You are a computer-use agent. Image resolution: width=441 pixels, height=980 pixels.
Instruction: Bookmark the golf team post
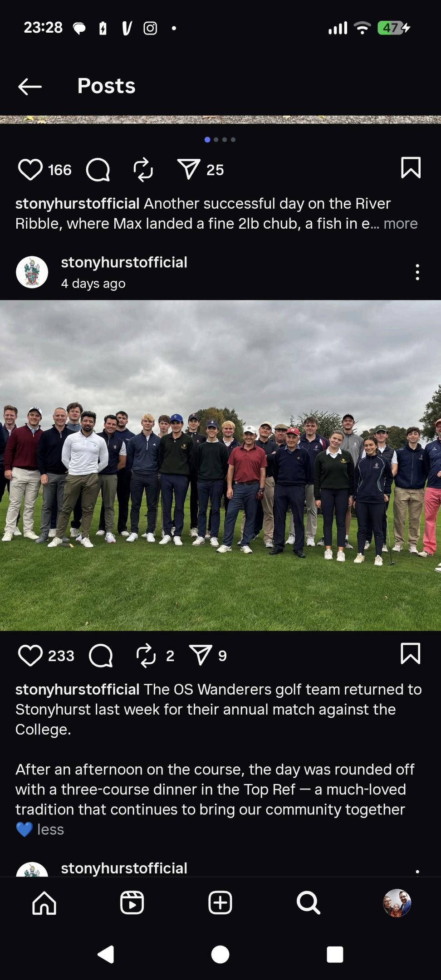tap(411, 654)
